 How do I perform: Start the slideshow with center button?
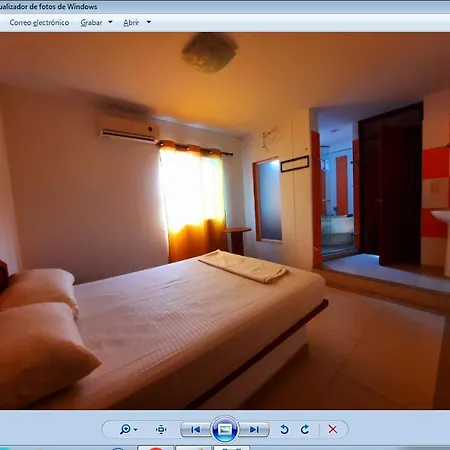click(x=225, y=429)
